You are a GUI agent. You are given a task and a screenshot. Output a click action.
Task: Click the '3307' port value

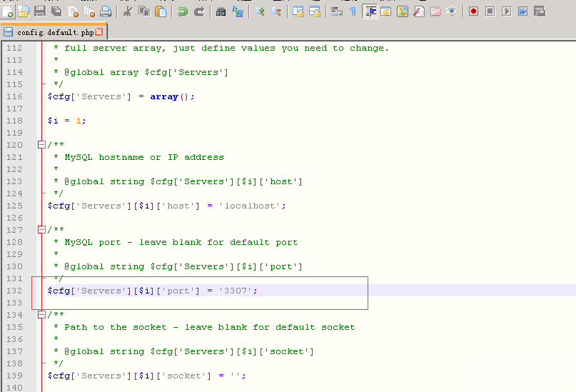tap(235, 291)
